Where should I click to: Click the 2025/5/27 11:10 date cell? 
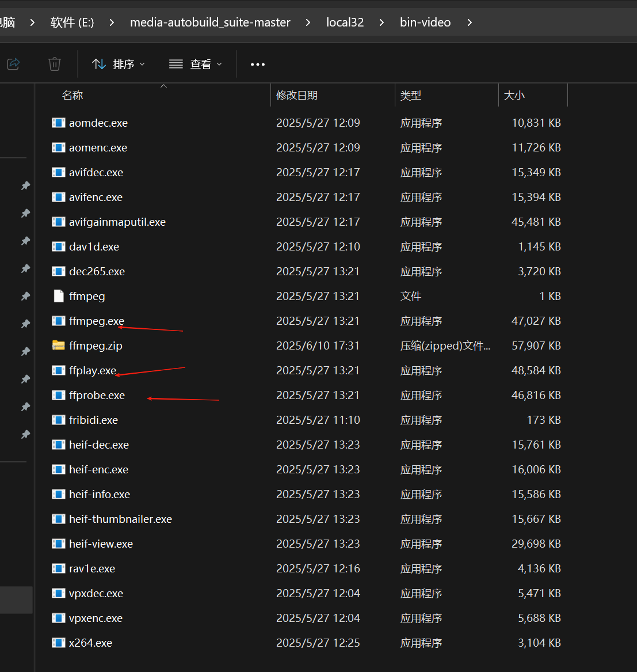[318, 420]
